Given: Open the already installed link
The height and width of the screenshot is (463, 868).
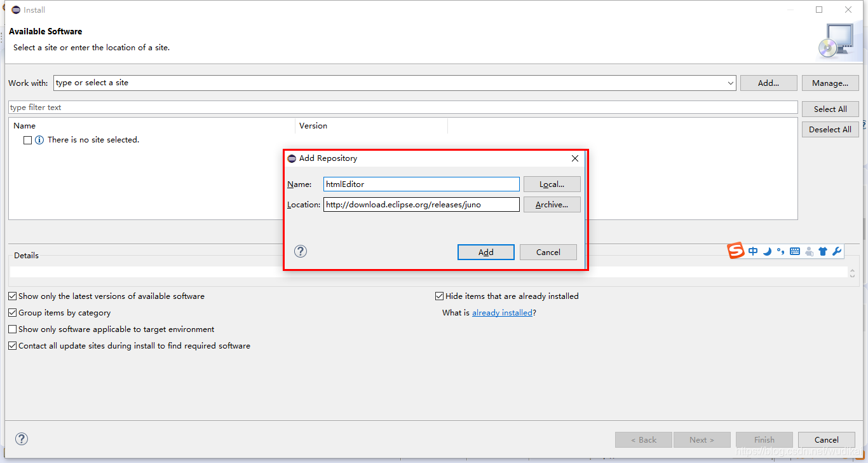Looking at the screenshot, I should point(502,313).
